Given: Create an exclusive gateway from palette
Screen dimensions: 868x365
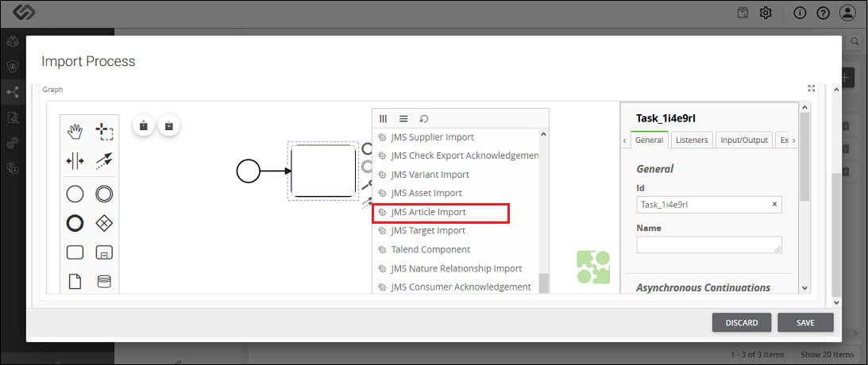Looking at the screenshot, I should pos(104,223).
